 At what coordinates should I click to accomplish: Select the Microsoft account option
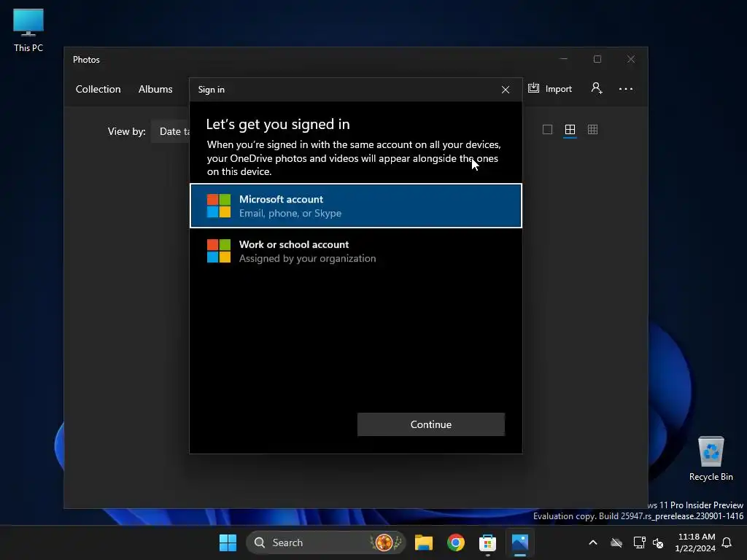pyautogui.click(x=356, y=206)
